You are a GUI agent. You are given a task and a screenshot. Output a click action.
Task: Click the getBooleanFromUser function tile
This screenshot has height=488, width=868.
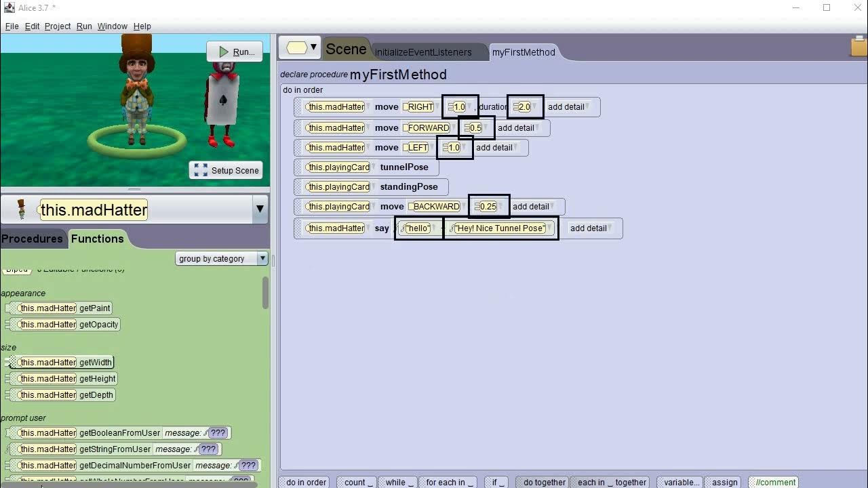(x=118, y=432)
